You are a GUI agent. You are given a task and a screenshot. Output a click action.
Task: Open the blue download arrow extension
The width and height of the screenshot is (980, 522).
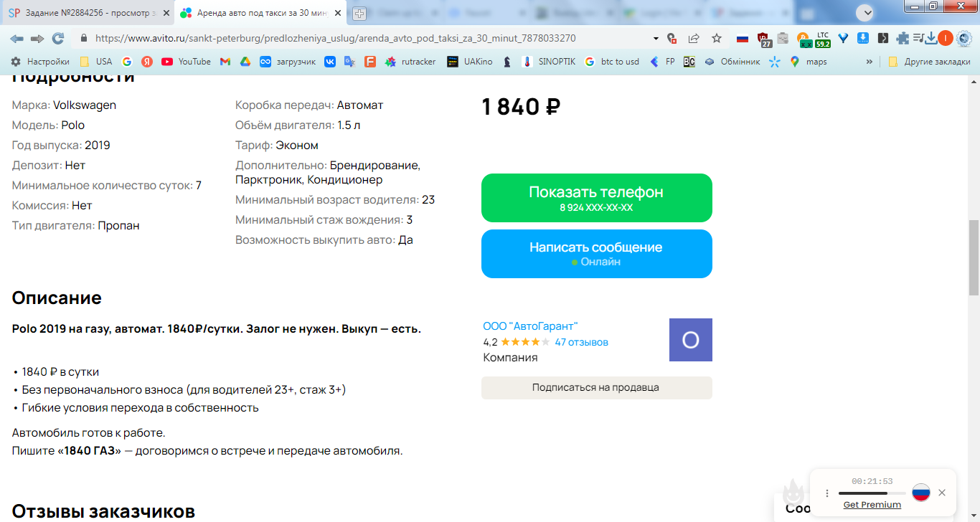(864, 38)
